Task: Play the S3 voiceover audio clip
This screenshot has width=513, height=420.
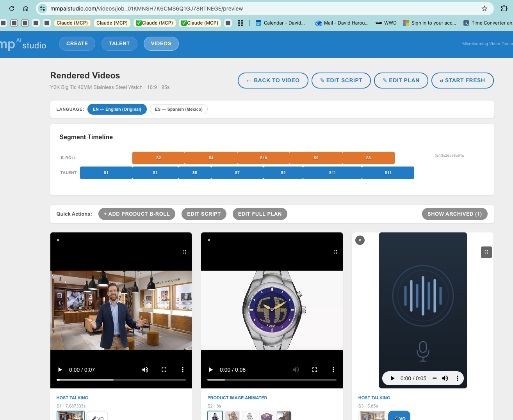Action: pos(392,378)
